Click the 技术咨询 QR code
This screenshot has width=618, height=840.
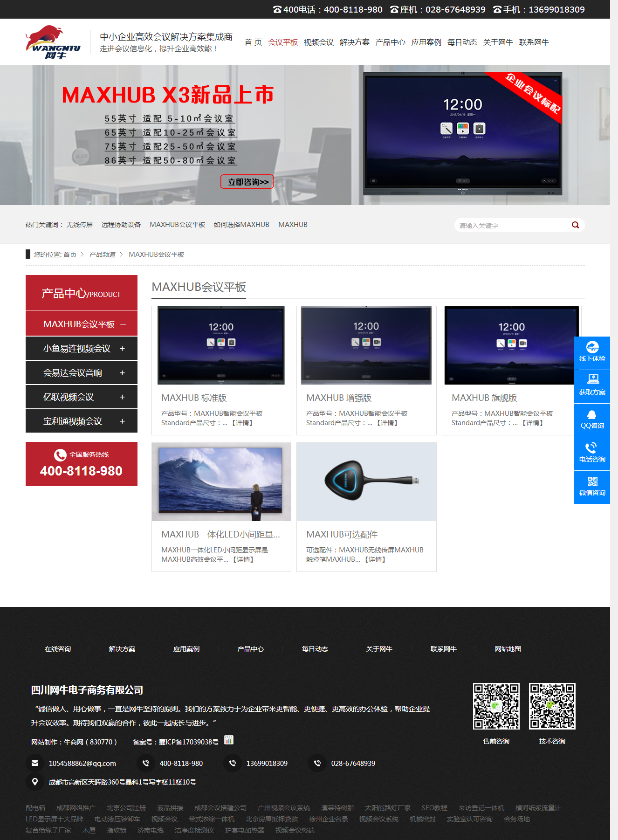tap(552, 706)
